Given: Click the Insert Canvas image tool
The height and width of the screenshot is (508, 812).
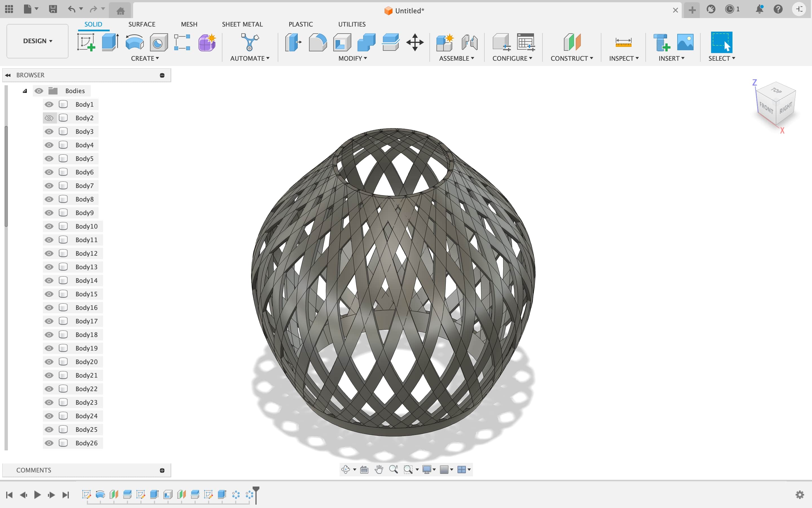Looking at the screenshot, I should click(685, 42).
